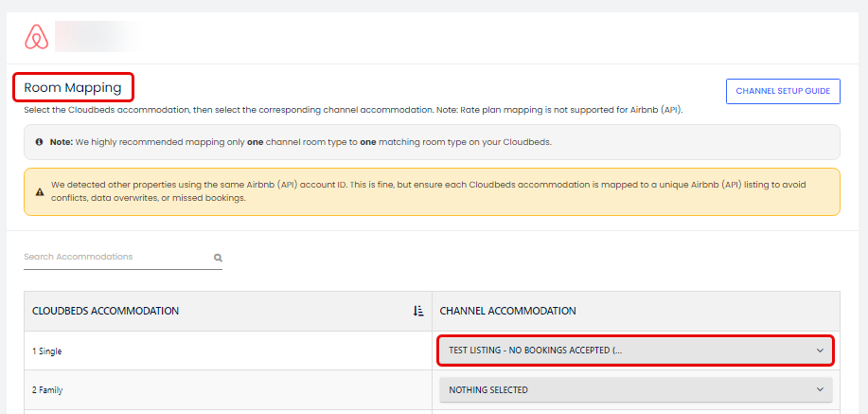Click the info icon in the note
The height and width of the screenshot is (414, 868).
(x=39, y=142)
